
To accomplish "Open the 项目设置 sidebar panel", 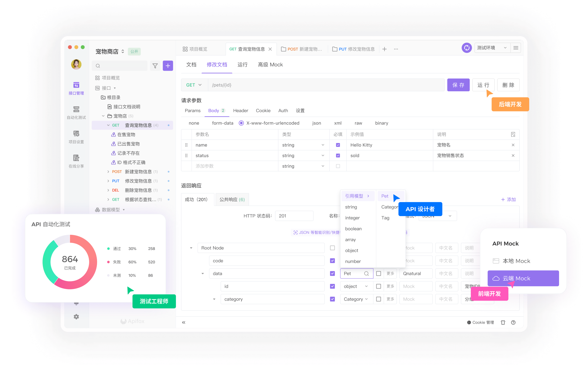I will 76,137.
